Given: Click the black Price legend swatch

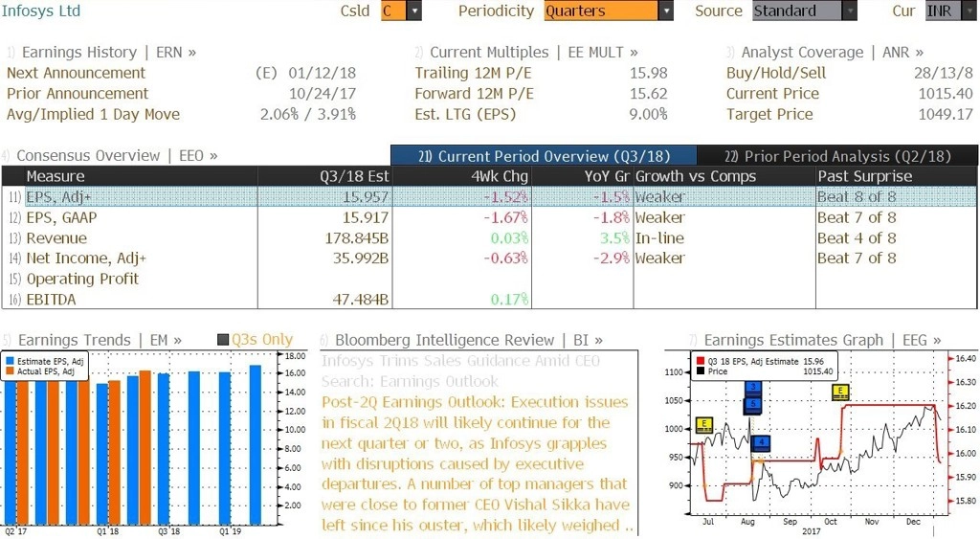Looking at the screenshot, I should coord(700,371).
